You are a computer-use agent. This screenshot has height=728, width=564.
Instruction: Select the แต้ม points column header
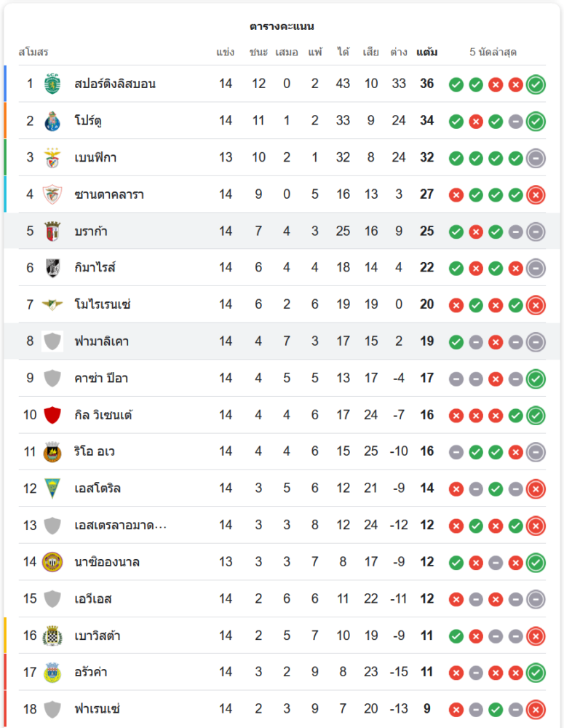pyautogui.click(x=427, y=52)
